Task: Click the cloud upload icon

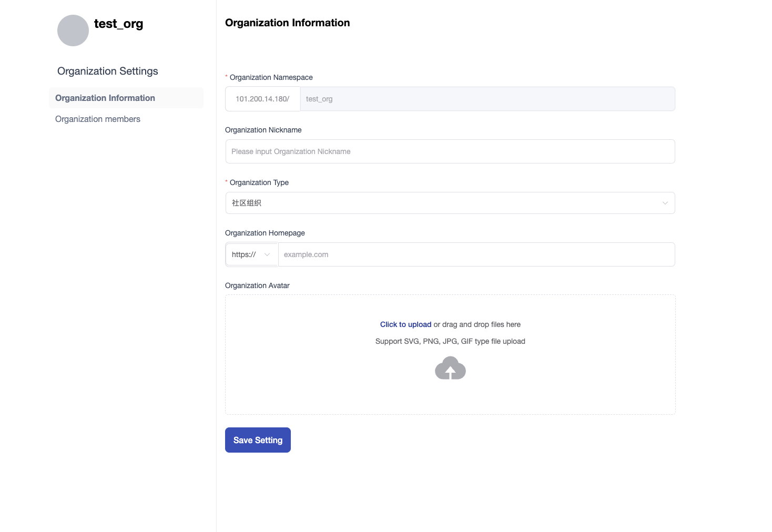Action: (x=450, y=368)
